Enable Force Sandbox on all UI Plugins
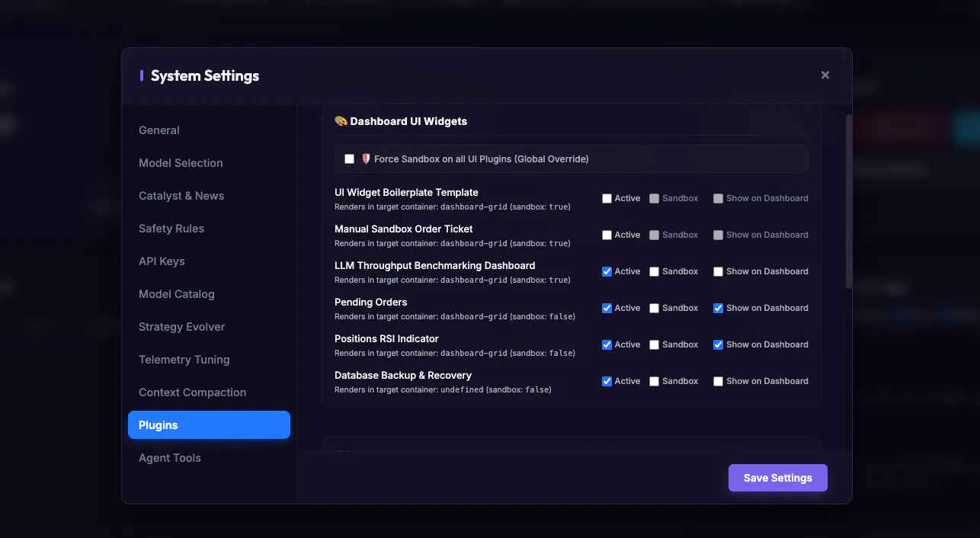980x538 pixels. [349, 159]
